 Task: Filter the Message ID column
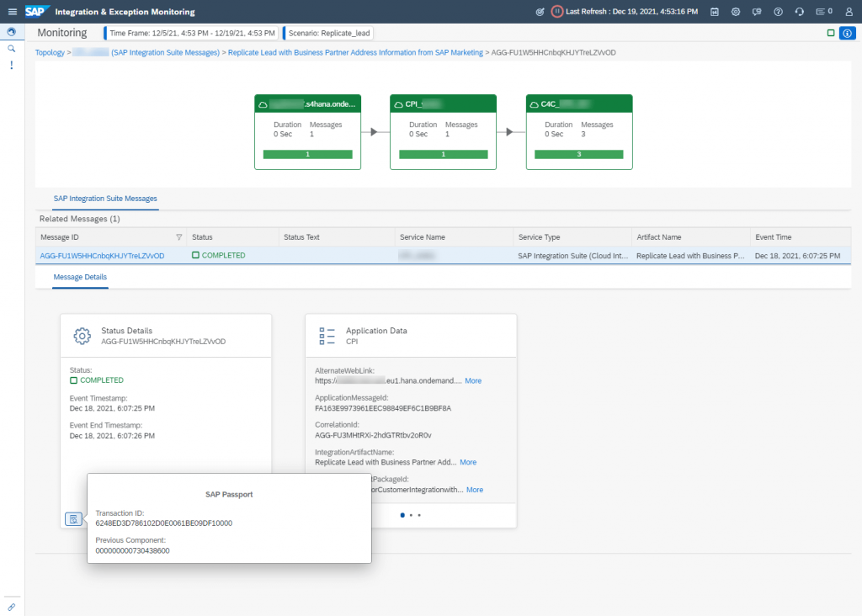(x=178, y=237)
